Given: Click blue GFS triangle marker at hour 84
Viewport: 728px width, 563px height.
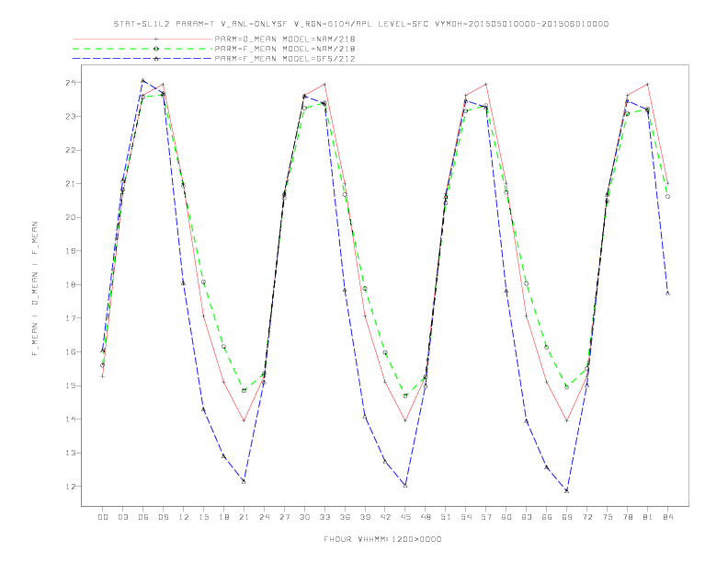Looking at the screenshot, I should pyautogui.click(x=668, y=293).
